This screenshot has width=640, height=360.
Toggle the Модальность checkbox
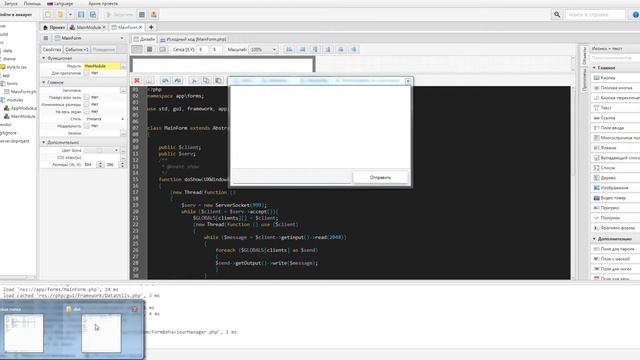(x=86, y=126)
